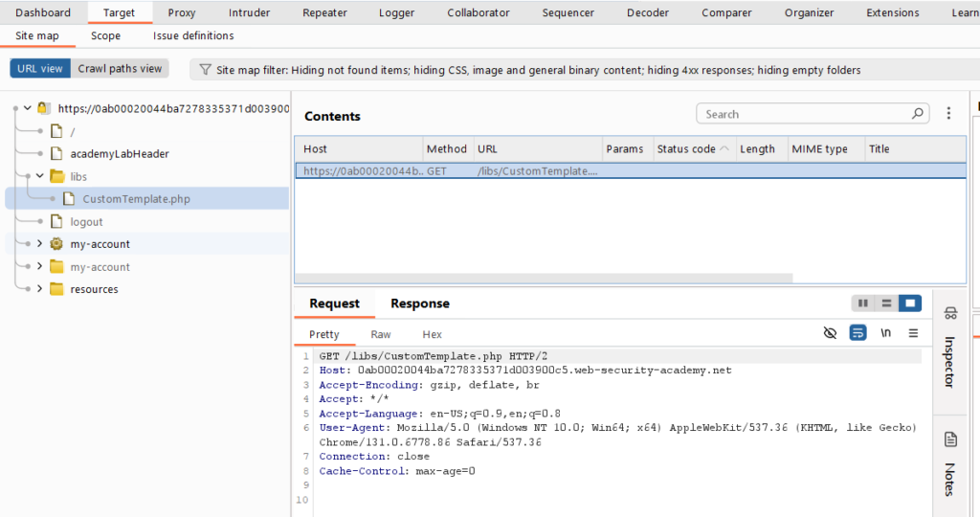Switch to Crawl paths view
Screen dimensions: 980x517
120,69
